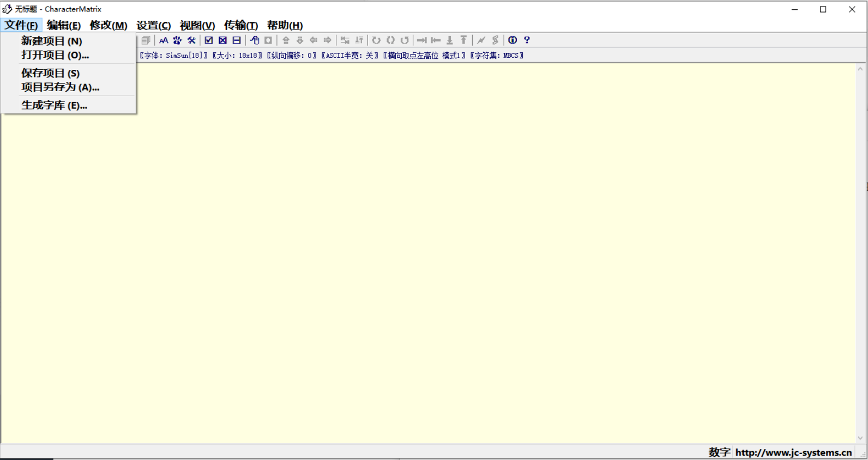Click the hand transfer icon
The image size is (868, 460).
[x=255, y=40]
